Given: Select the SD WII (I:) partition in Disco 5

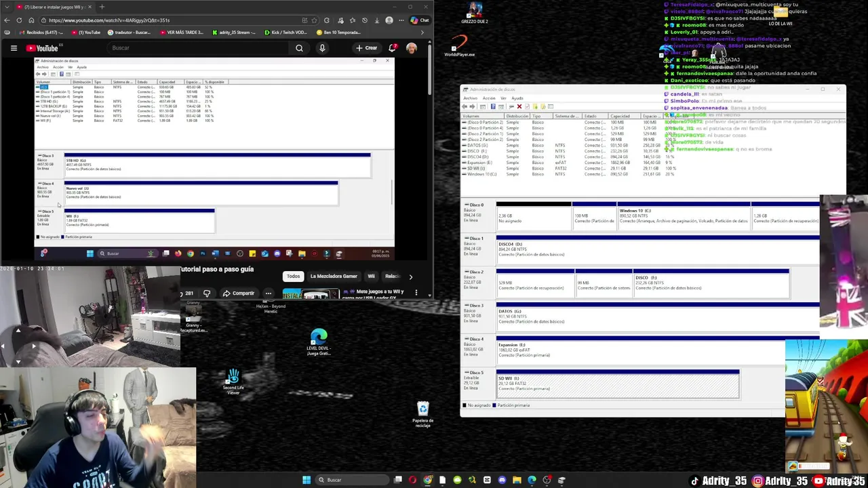Looking at the screenshot, I should [617, 384].
